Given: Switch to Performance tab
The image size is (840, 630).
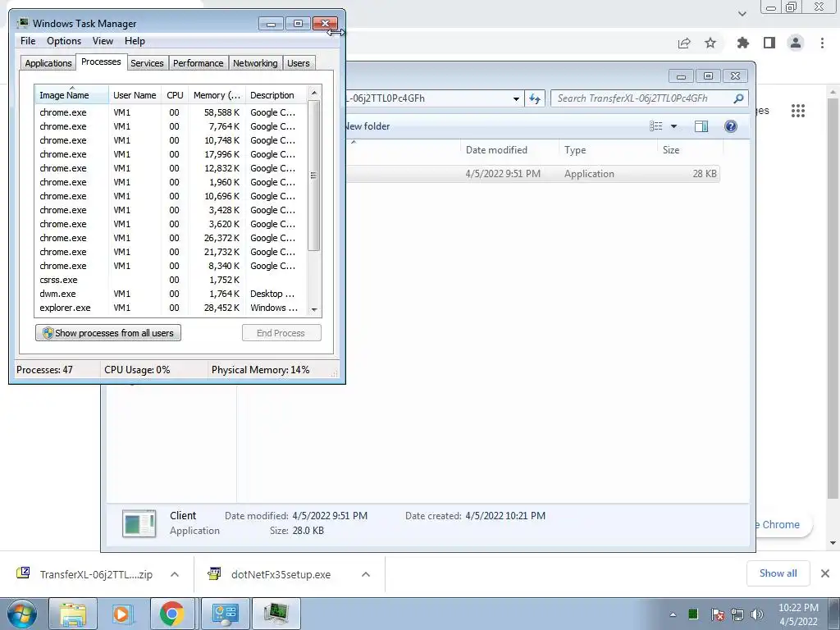Looking at the screenshot, I should (x=199, y=63).
